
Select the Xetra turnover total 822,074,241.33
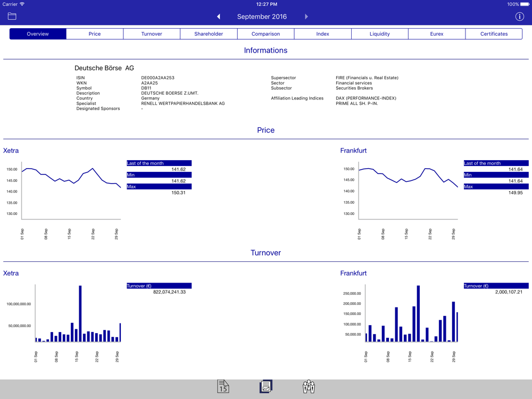169,292
